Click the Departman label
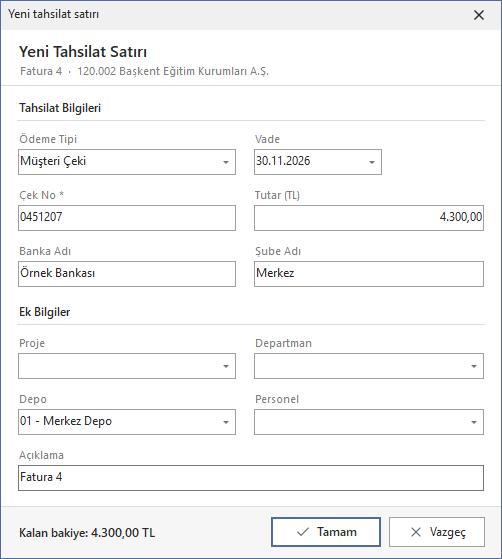The image size is (502, 559). click(283, 343)
